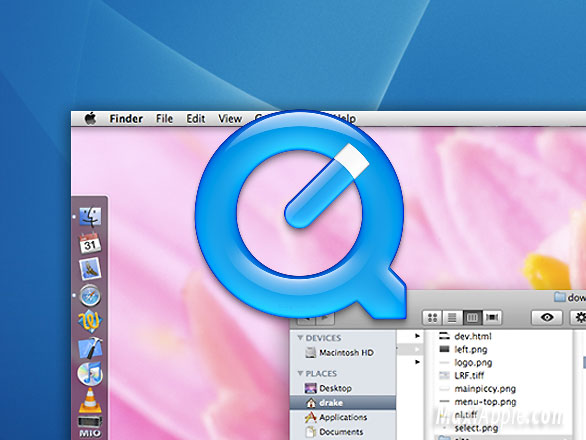Select the file menu-top.png
Viewport: 586px width, 440px height.
point(485,402)
